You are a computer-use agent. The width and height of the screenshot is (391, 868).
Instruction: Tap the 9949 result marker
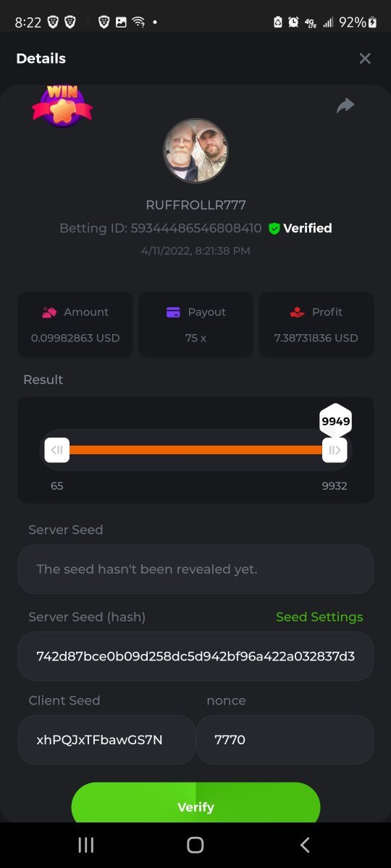pos(336,421)
